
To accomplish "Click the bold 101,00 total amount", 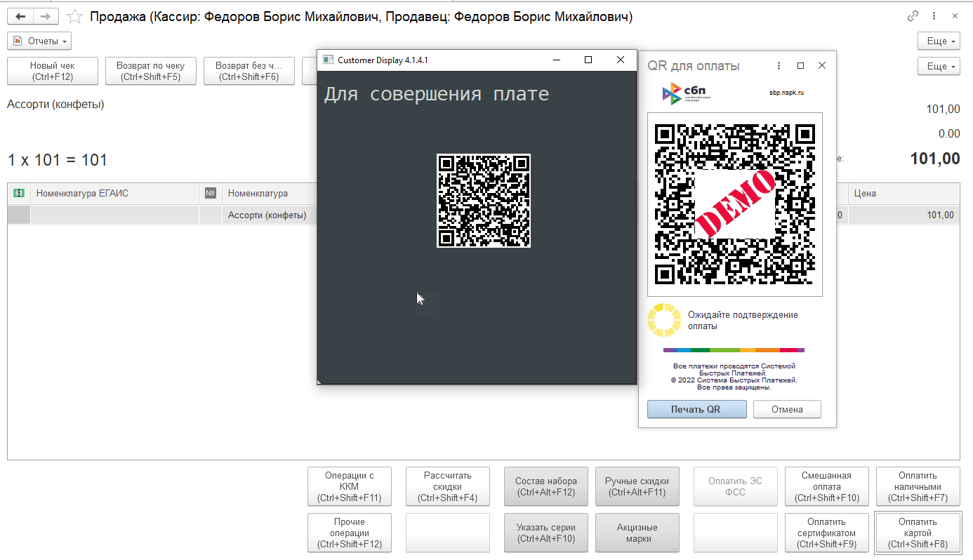I will coord(935,159).
